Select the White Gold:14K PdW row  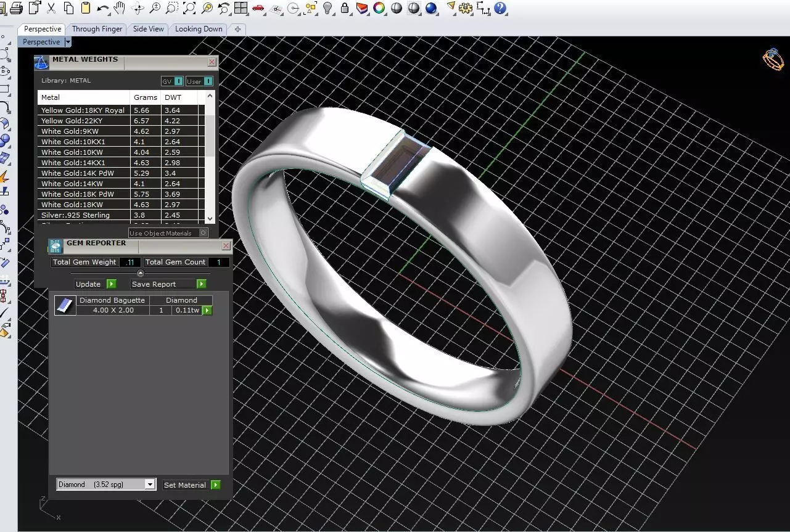(x=121, y=173)
